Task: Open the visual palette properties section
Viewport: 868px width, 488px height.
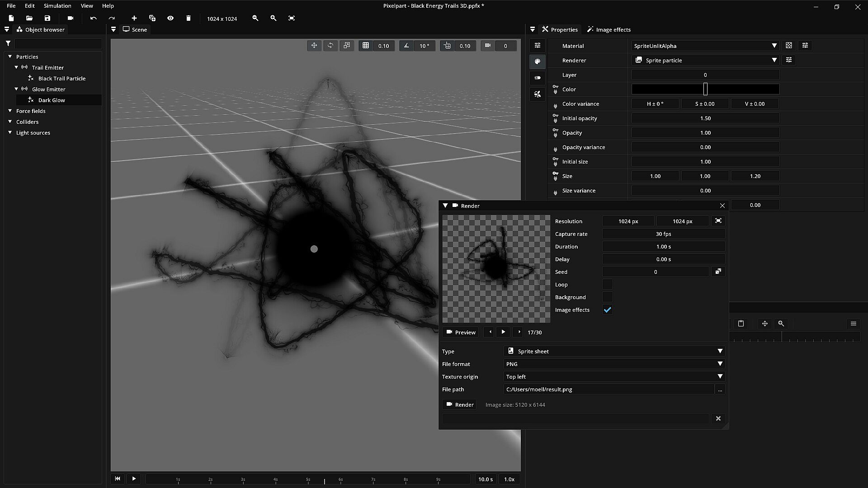Action: pos(538,61)
